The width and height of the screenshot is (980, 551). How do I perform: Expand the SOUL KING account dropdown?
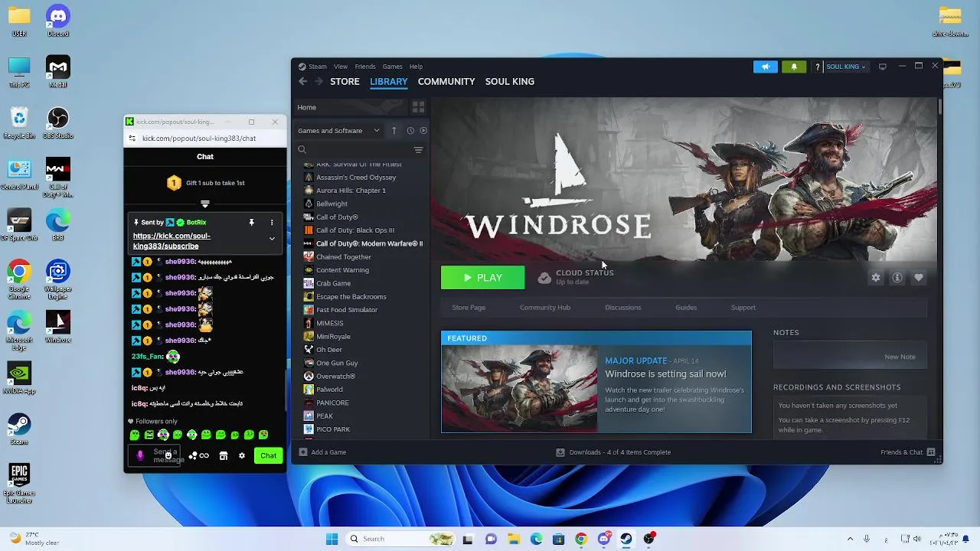tap(845, 67)
